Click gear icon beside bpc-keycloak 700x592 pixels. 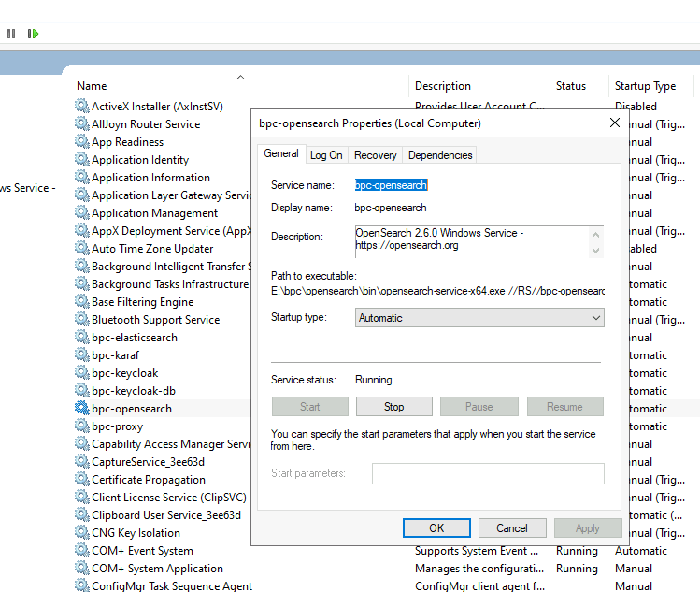(x=81, y=372)
